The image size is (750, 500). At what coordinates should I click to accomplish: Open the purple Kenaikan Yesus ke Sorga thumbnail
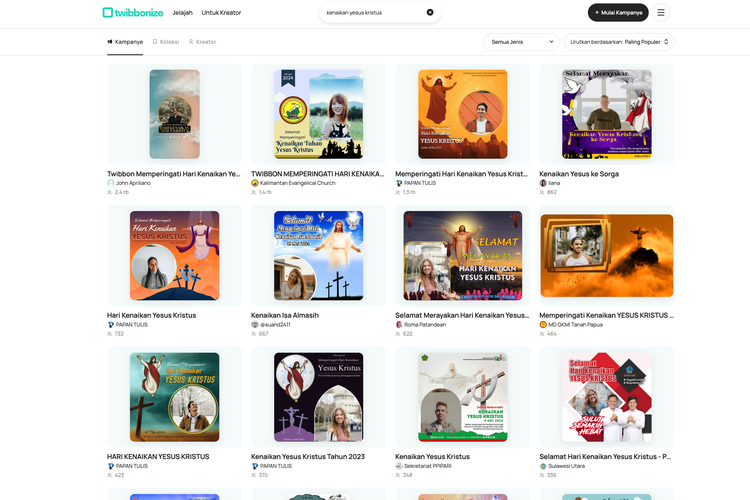(x=607, y=114)
